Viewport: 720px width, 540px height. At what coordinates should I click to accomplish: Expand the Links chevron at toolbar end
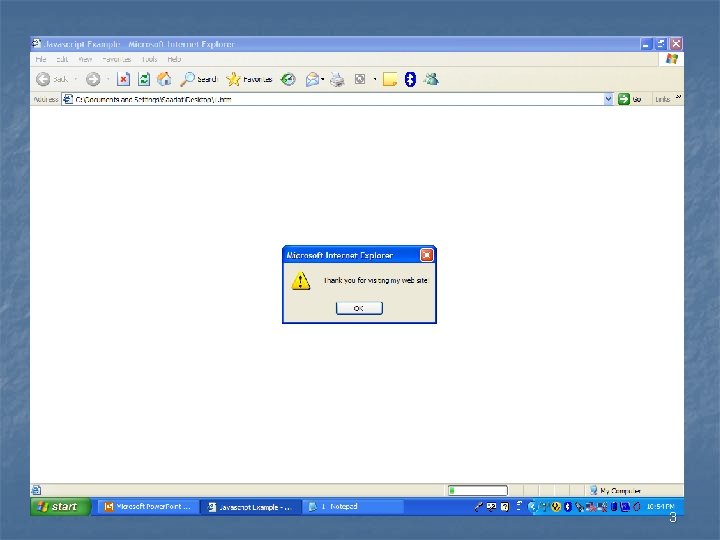(x=678, y=97)
